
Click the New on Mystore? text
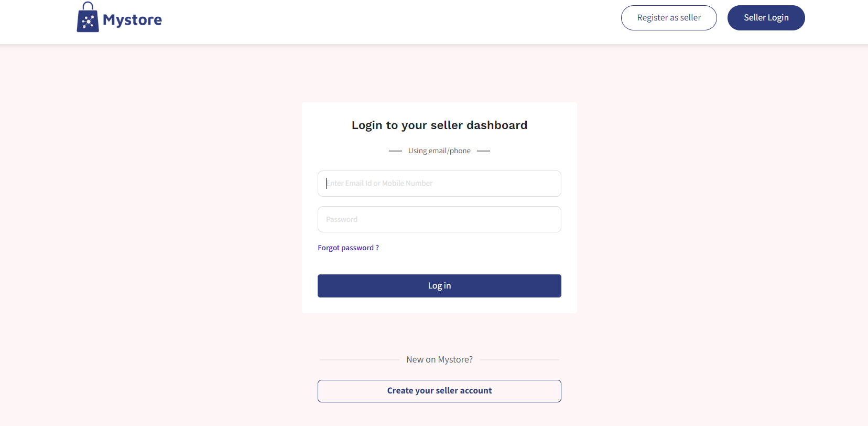pos(439,359)
